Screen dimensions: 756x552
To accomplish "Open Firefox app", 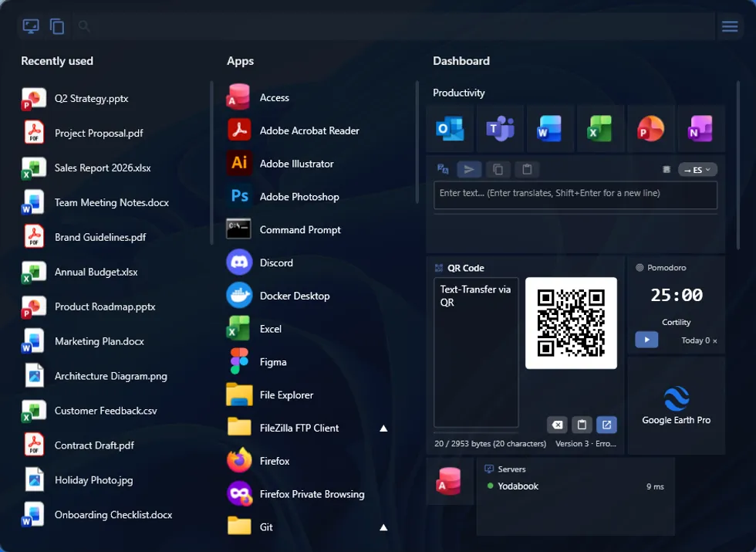I will click(x=309, y=461).
